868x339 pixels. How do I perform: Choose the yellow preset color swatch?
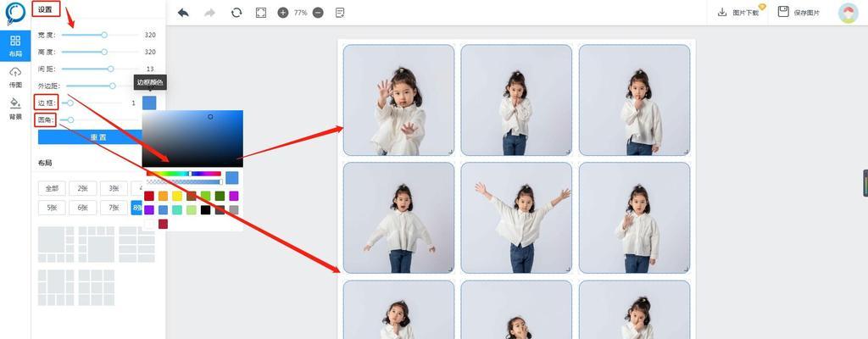177,196
